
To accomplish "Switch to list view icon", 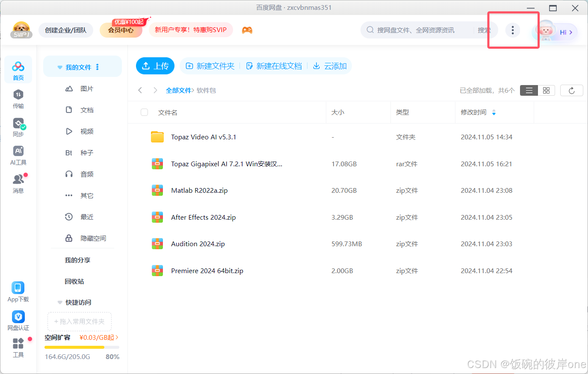I will 529,90.
